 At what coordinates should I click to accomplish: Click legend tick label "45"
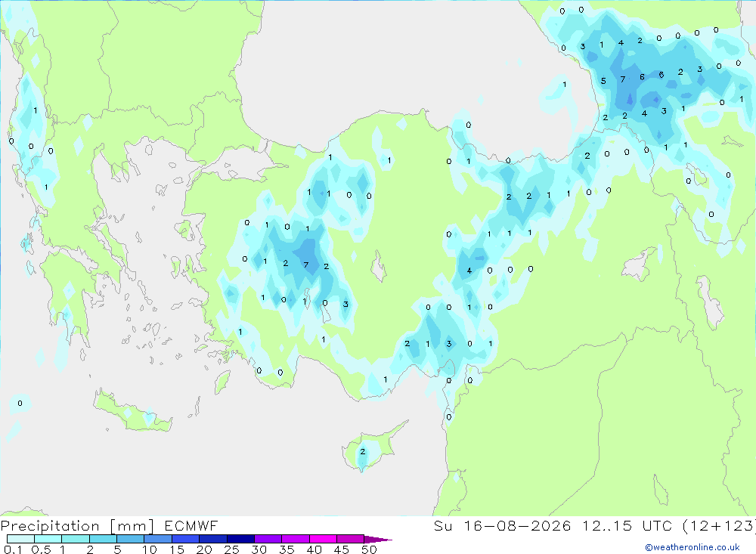point(342,549)
